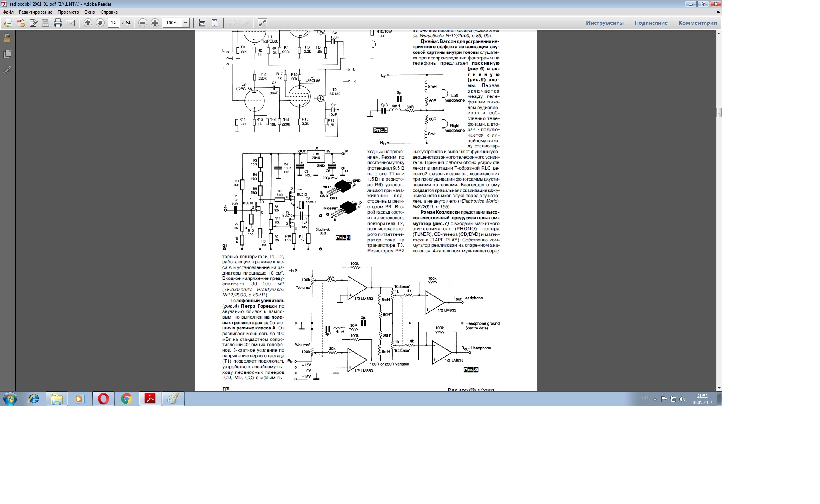Image resolution: width=820 pixels, height=504 pixels.
Task: Expand the zoom percentage dropdown arrow
Action: coord(185,23)
